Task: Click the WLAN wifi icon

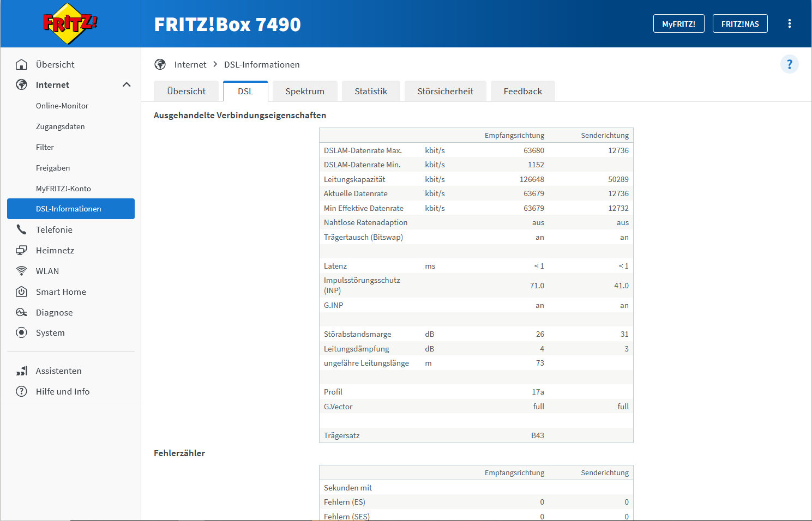Action: [21, 271]
